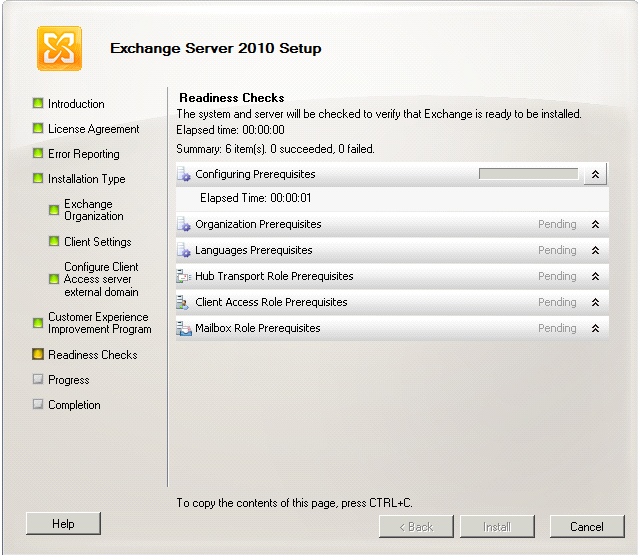
Task: Expand the Mailbox Role Prerequisites section
Action: 595,328
